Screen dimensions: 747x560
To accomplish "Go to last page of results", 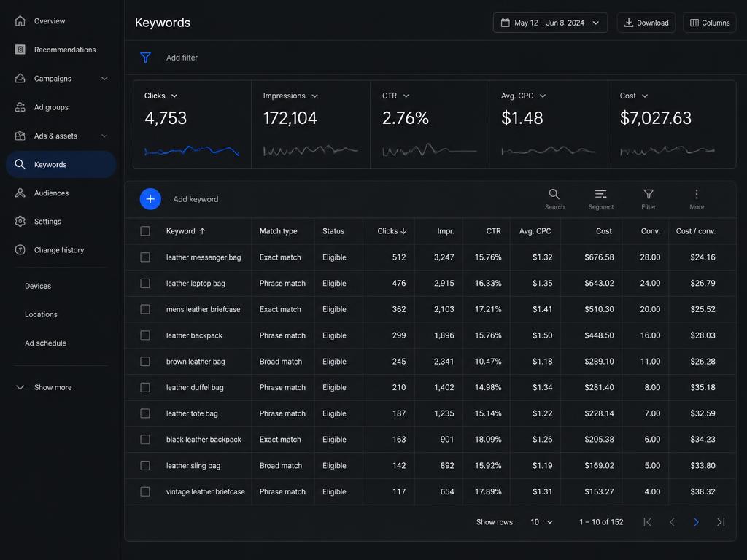I will coord(721,522).
